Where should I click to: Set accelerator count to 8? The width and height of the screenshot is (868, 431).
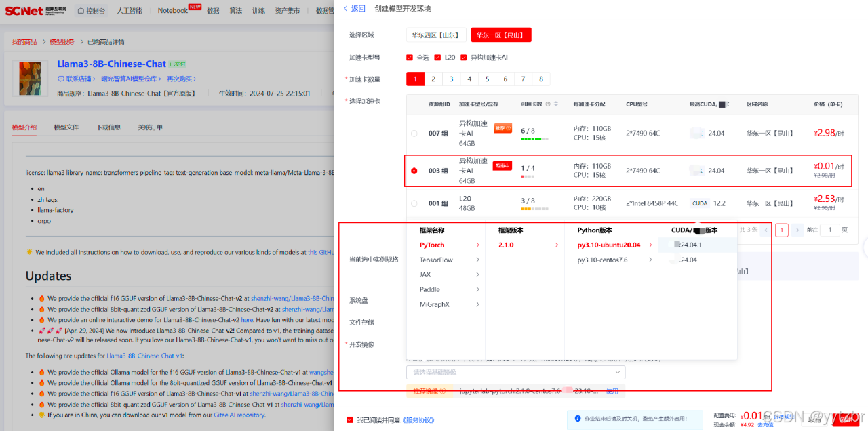[x=541, y=79]
